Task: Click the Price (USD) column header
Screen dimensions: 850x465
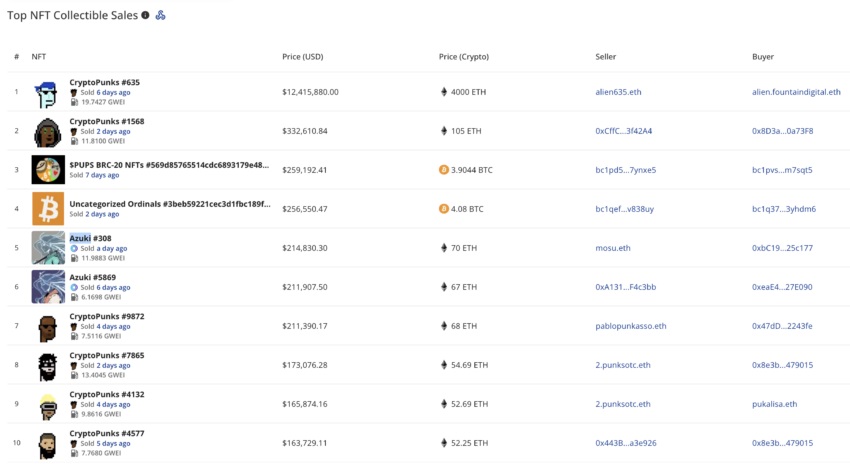Action: pyautogui.click(x=304, y=57)
